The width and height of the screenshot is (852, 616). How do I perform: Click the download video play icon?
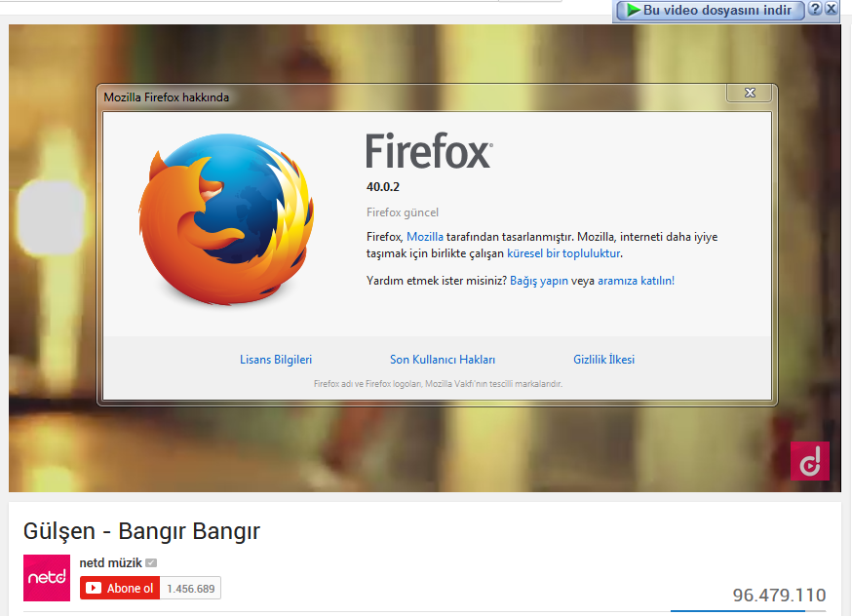[x=633, y=10]
